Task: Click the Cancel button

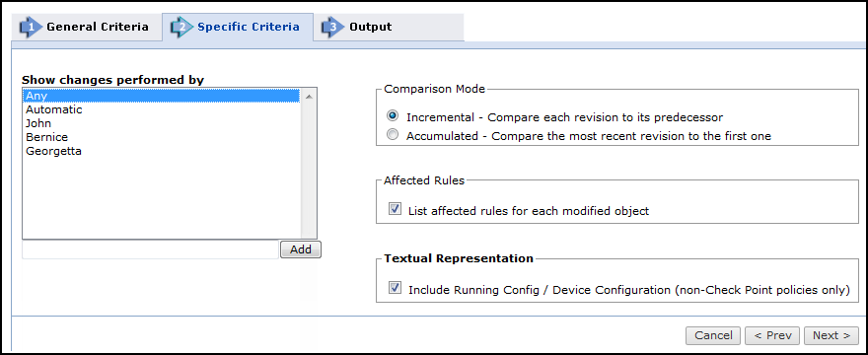Action: (x=713, y=335)
